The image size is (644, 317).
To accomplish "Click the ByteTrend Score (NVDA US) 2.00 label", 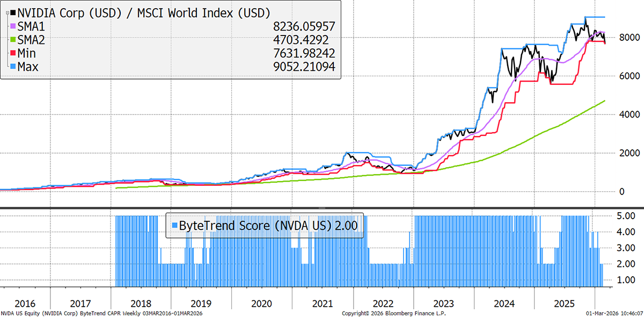I will click(x=269, y=225).
